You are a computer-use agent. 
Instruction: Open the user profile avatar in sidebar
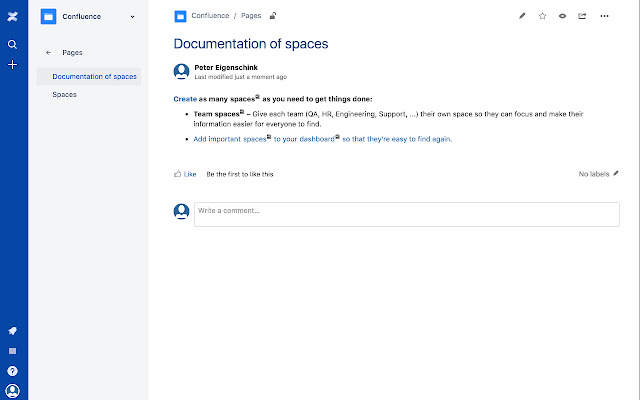point(13,391)
